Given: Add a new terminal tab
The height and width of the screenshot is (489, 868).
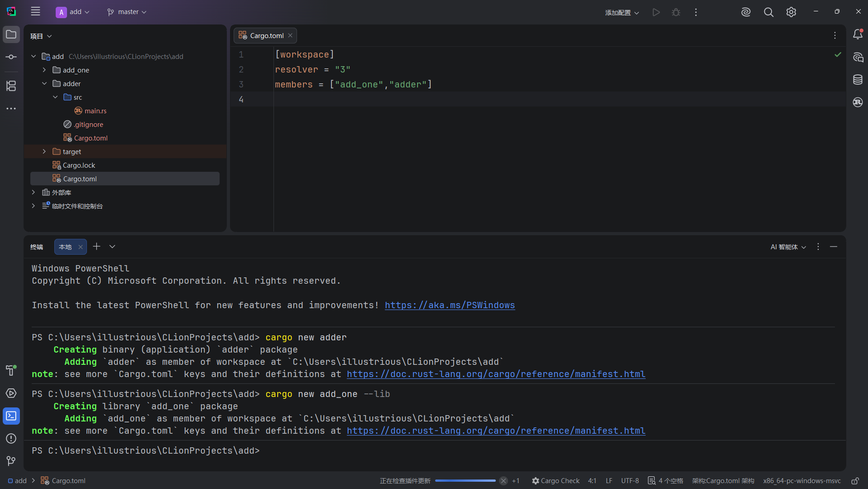Looking at the screenshot, I should click(x=96, y=247).
